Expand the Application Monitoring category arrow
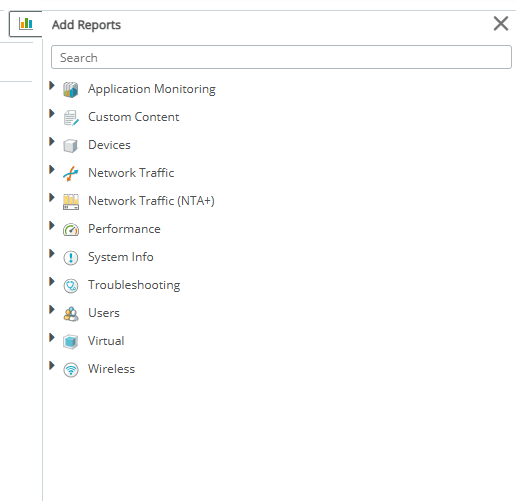The image size is (516, 501). (x=52, y=86)
